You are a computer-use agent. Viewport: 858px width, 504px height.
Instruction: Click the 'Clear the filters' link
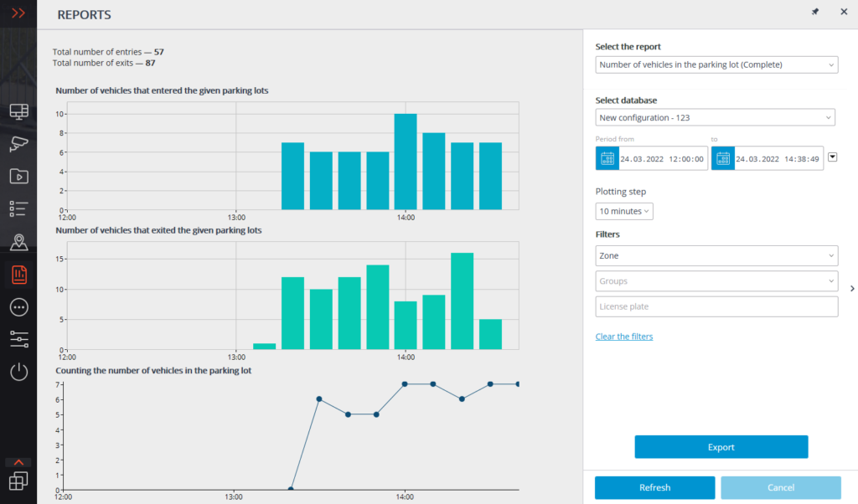(x=623, y=337)
